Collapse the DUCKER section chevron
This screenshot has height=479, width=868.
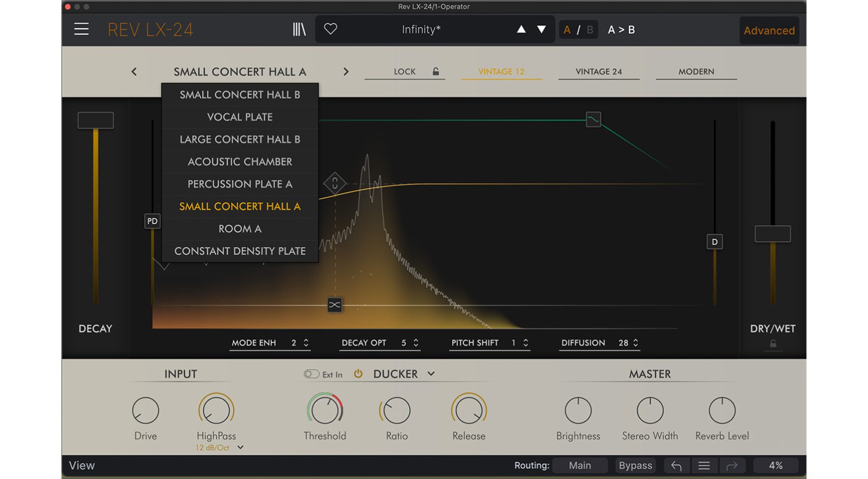click(x=431, y=373)
